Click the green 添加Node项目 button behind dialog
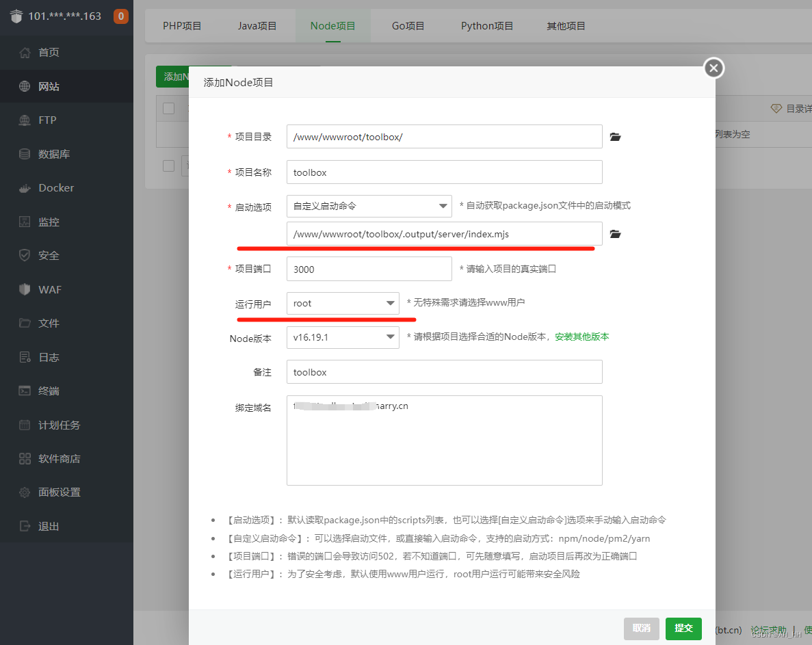 pyautogui.click(x=173, y=77)
